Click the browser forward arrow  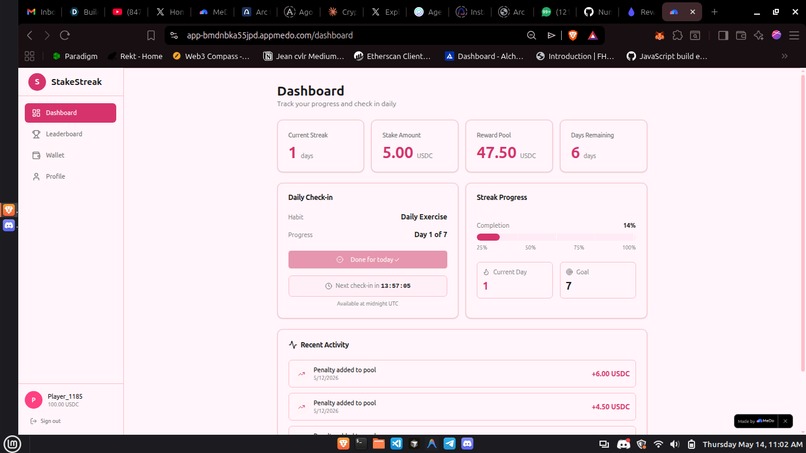point(47,35)
